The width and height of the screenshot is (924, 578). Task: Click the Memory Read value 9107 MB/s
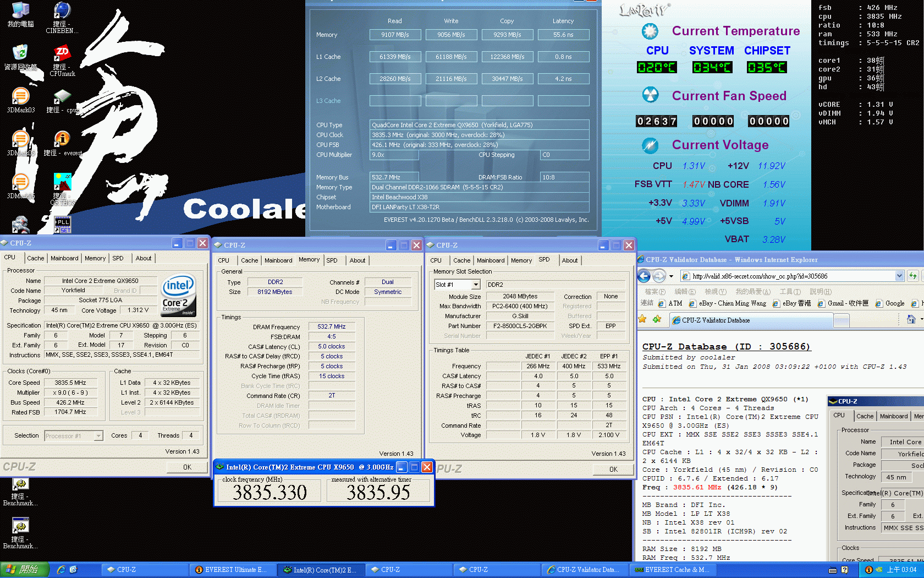pyautogui.click(x=395, y=35)
